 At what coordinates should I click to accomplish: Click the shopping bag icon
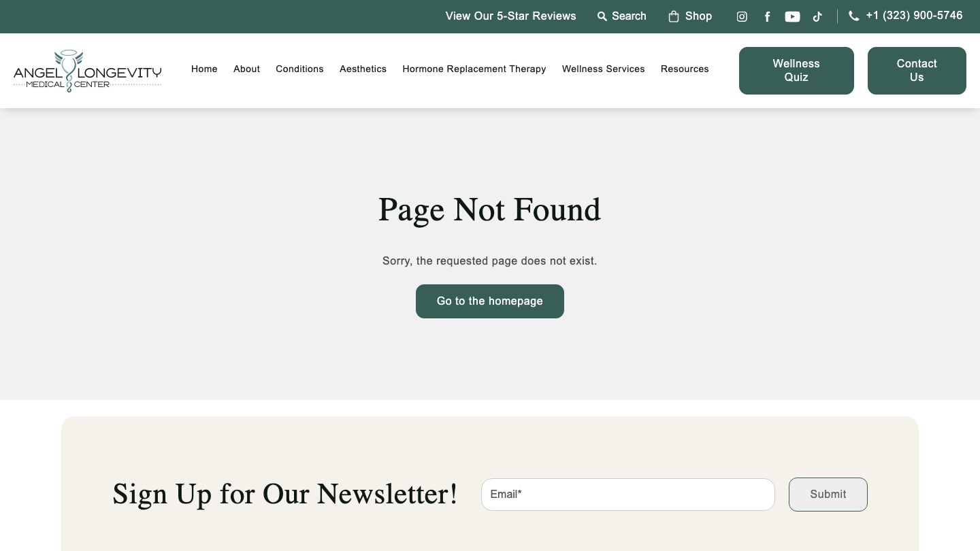[x=674, y=16]
